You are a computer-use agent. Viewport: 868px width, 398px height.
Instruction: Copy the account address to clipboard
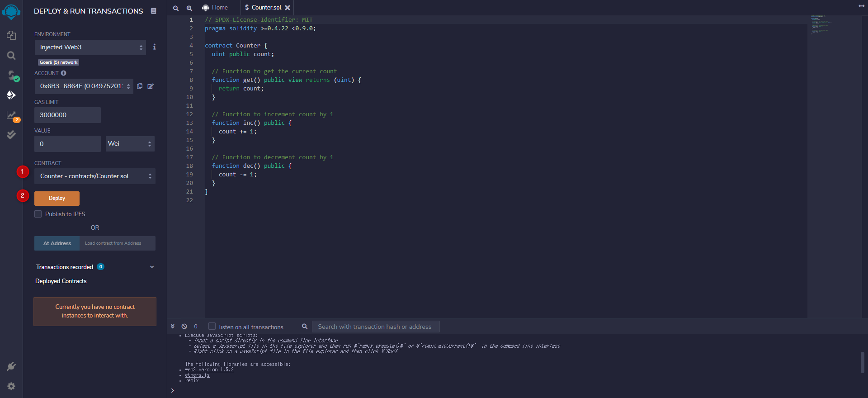[x=140, y=86]
